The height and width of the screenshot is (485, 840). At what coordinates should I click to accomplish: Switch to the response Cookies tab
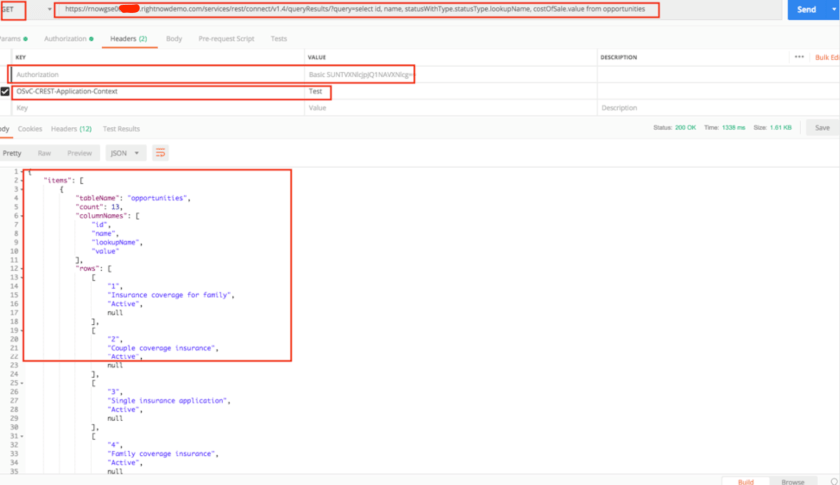pyautogui.click(x=30, y=129)
